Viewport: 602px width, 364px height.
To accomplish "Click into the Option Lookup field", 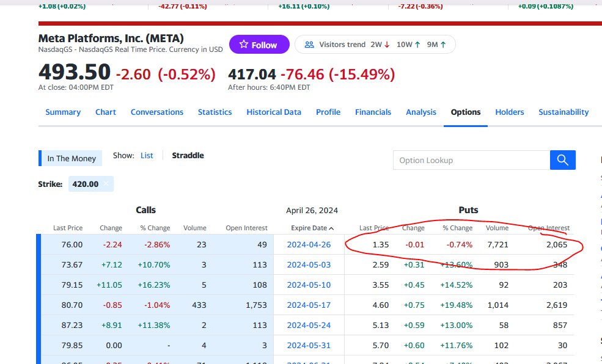I will click(x=471, y=160).
